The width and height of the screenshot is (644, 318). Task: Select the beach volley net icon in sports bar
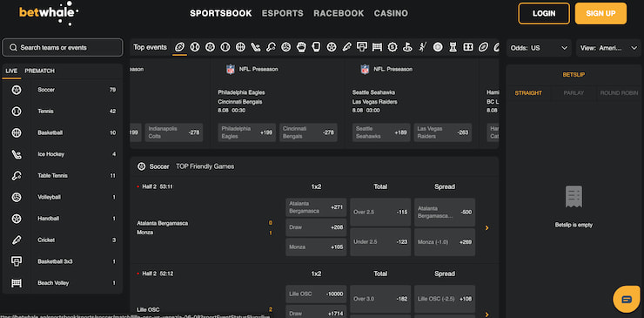(x=377, y=47)
